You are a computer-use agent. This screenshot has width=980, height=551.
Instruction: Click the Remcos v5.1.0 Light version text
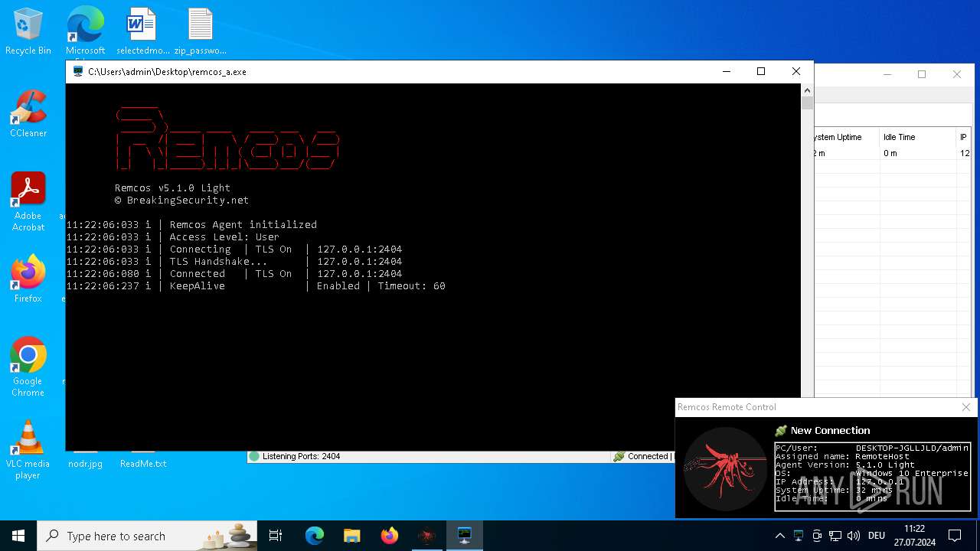(x=172, y=187)
